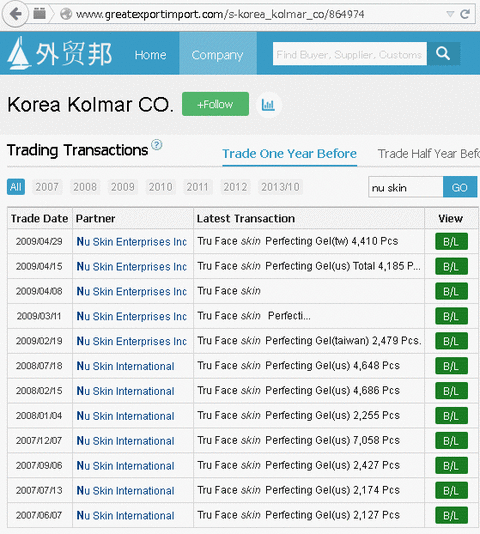Open Nu Skin International link for 2007/12/07
The image size is (480, 534).
[125, 440]
